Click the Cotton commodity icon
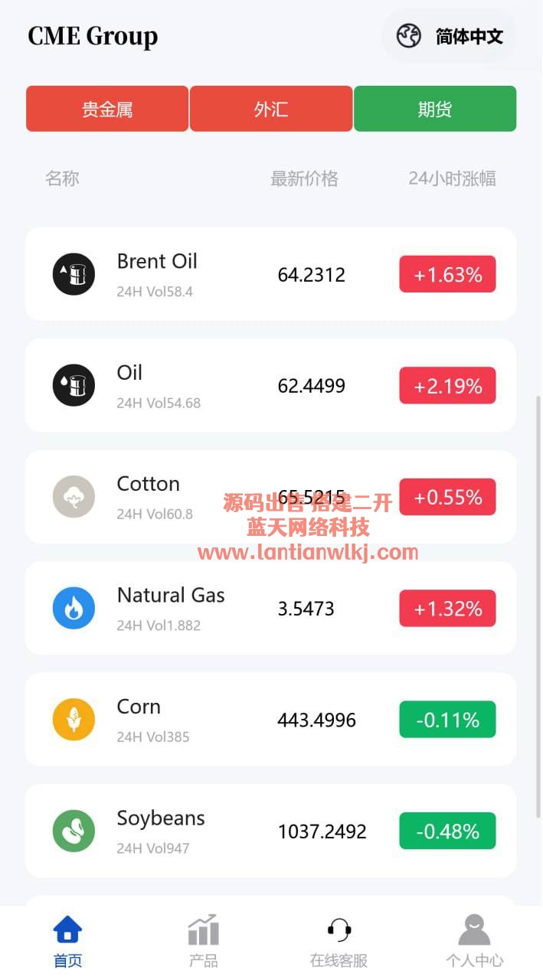This screenshot has height=980, width=543. click(x=74, y=497)
